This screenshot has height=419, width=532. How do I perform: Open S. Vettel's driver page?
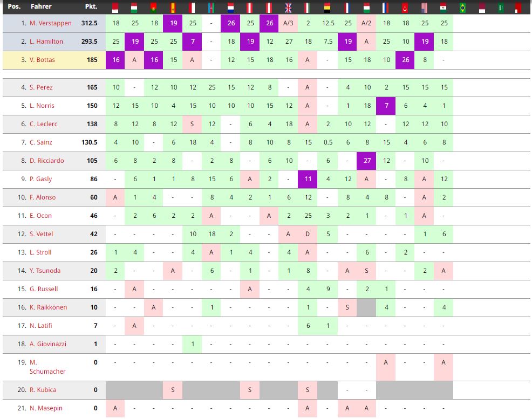click(x=41, y=234)
